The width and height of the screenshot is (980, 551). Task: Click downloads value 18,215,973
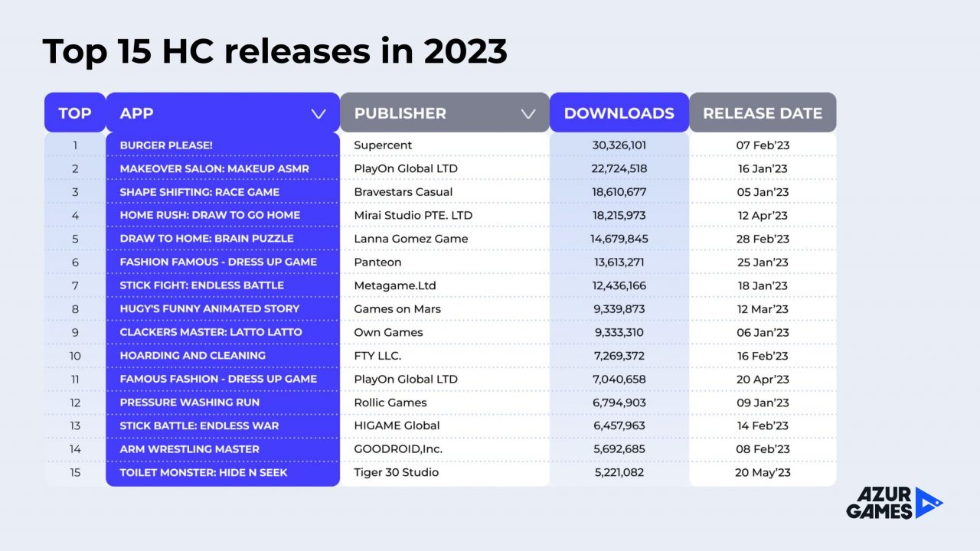coord(619,215)
